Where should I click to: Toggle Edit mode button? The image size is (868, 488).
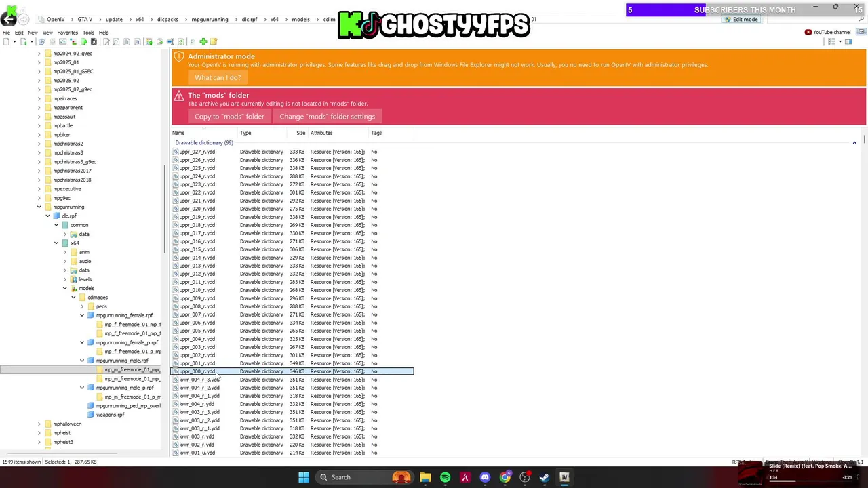[741, 20]
